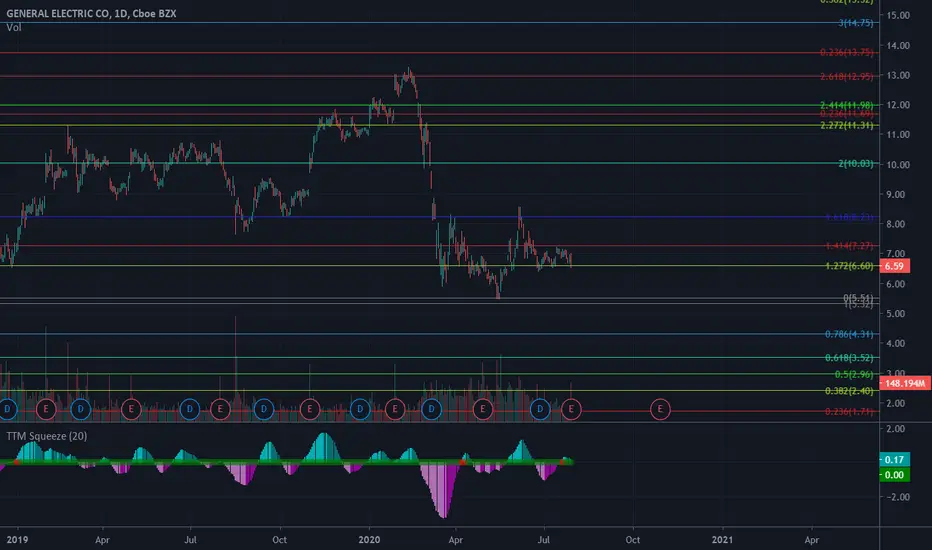Open the late July 2019 earnings E marker
932x550 pixels.
221,409
